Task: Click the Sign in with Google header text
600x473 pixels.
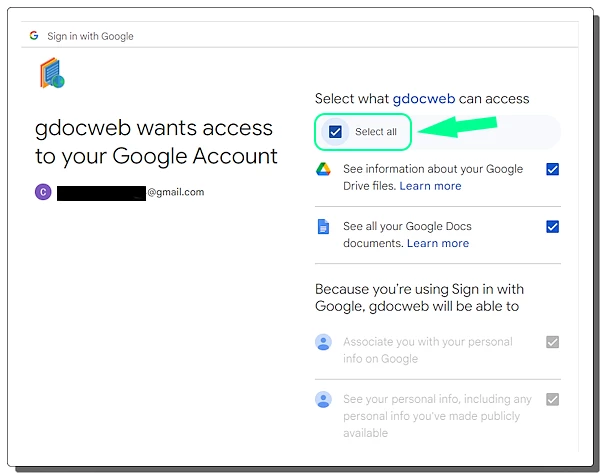Action: point(90,36)
